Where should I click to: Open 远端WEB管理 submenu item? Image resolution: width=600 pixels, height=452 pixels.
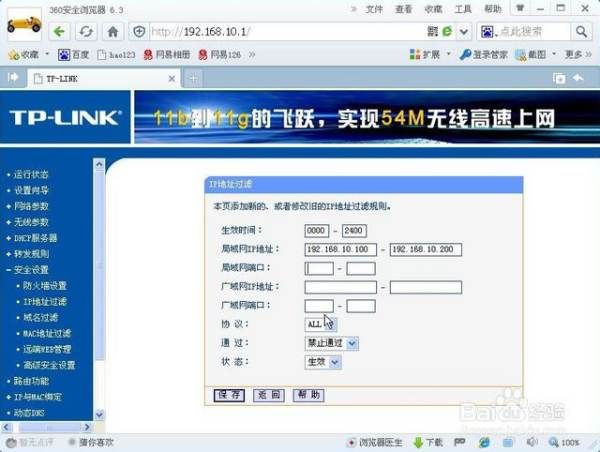(x=47, y=349)
